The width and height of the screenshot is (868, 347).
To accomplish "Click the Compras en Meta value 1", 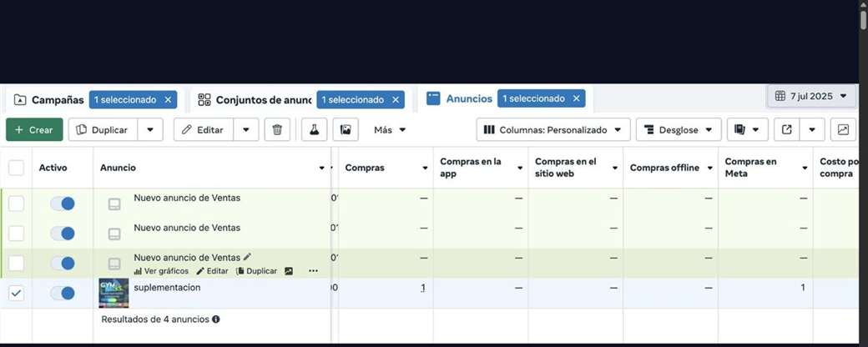I will pyautogui.click(x=803, y=287).
